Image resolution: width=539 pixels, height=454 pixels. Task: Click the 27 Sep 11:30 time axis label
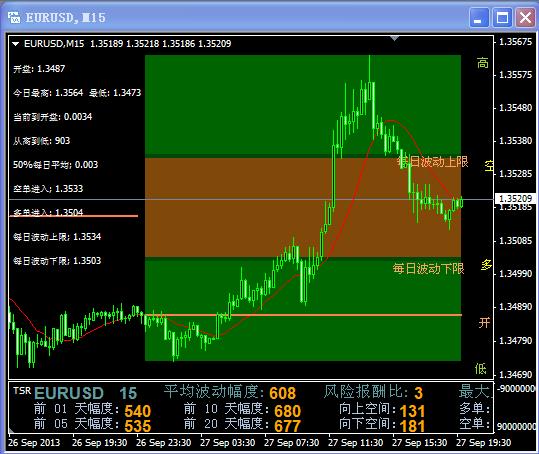(355, 443)
